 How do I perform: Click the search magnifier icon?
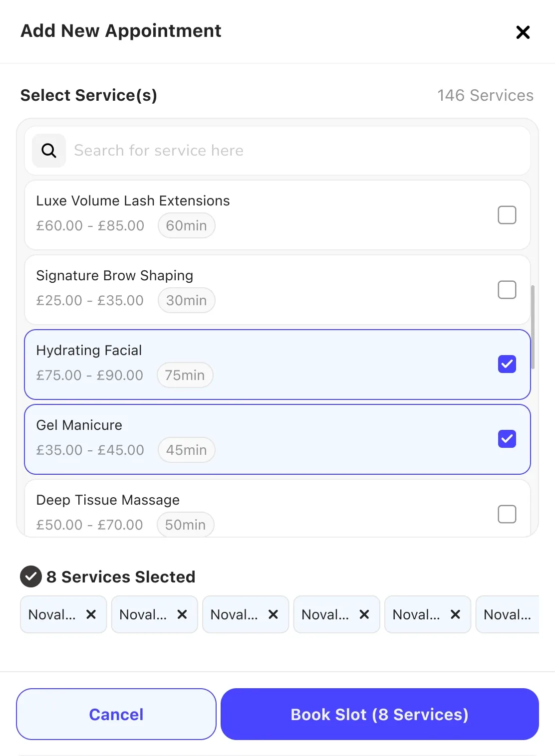point(49,151)
